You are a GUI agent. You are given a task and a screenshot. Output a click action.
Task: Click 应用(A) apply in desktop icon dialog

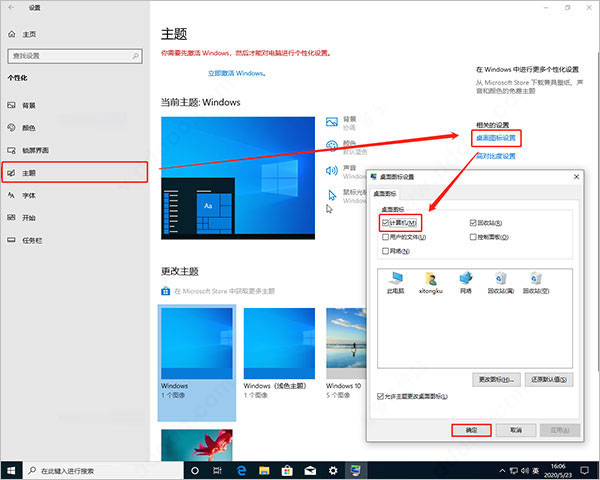tap(560, 430)
